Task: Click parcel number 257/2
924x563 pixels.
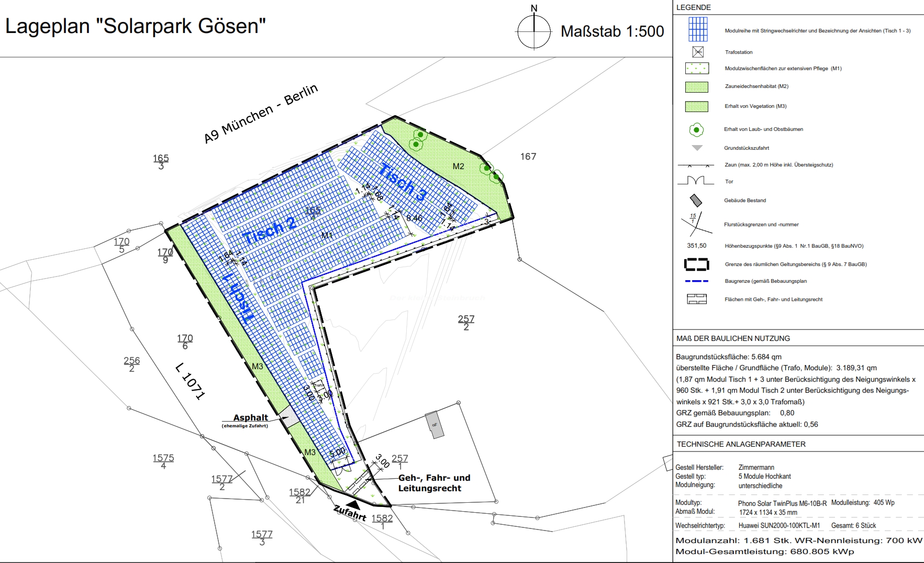Action: (x=466, y=323)
